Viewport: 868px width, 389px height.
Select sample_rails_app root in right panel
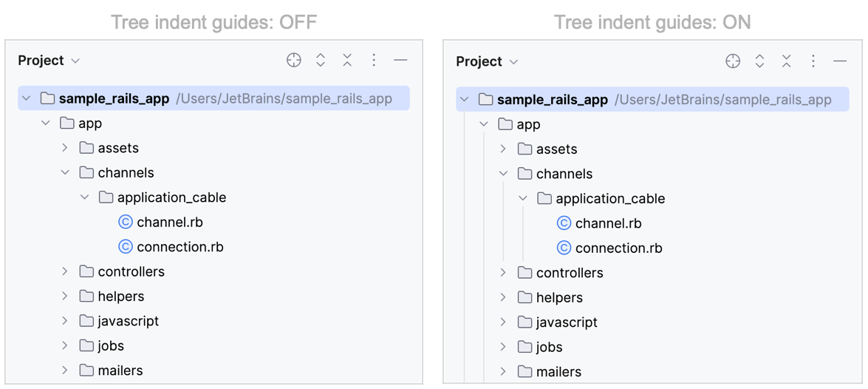coord(553,100)
